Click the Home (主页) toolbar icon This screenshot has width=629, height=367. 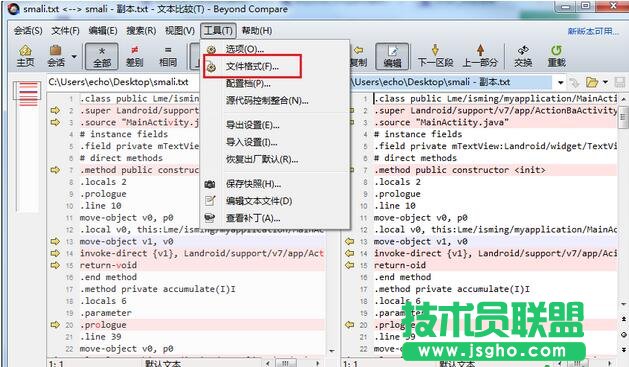(x=25, y=56)
